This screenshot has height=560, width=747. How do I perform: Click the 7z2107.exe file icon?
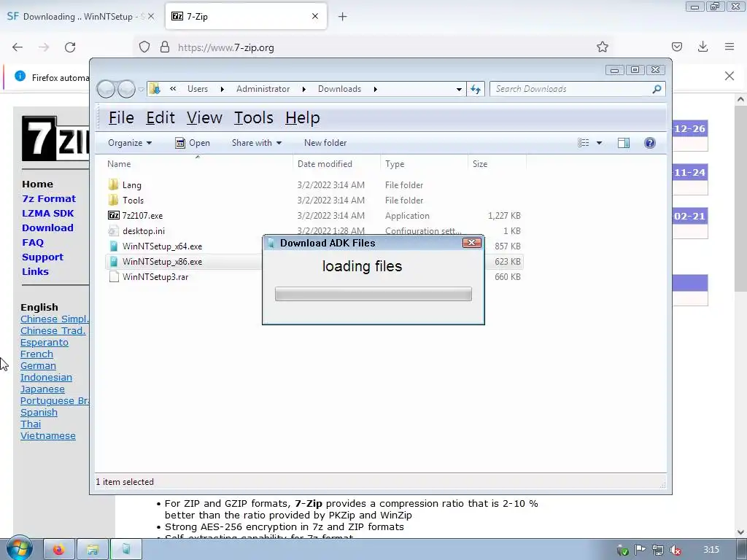click(x=113, y=215)
